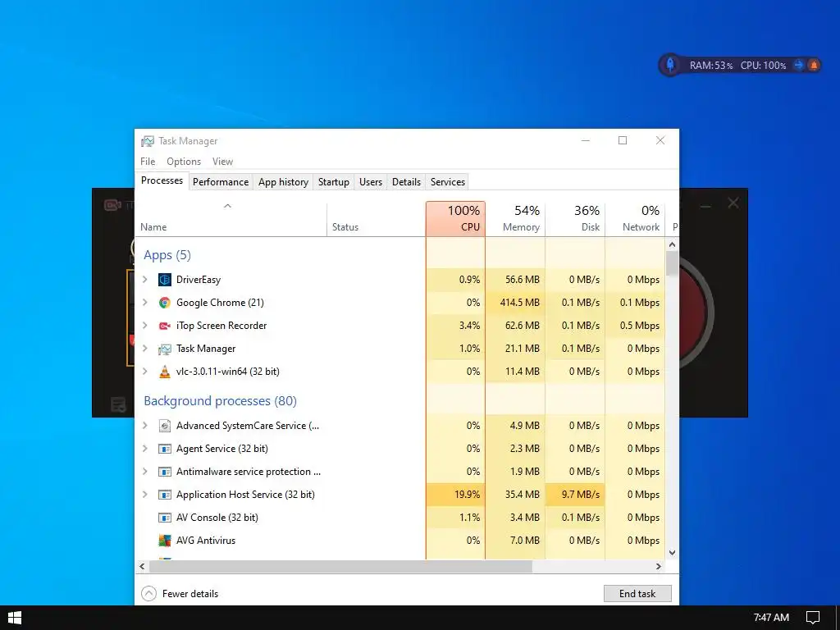Viewport: 840px width, 630px height.
Task: Click the taskbar clock showing 7:47 AM
Action: pos(771,618)
